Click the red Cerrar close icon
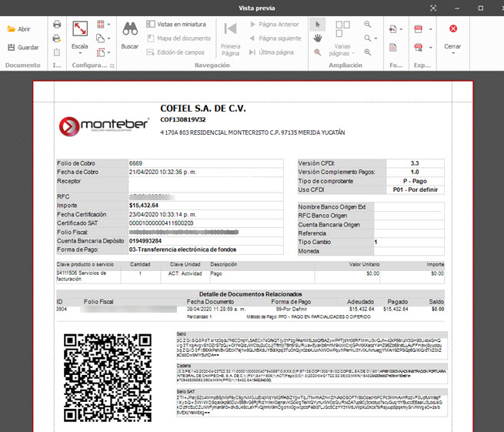Image resolution: width=504 pixels, height=432 pixels. [452, 28]
